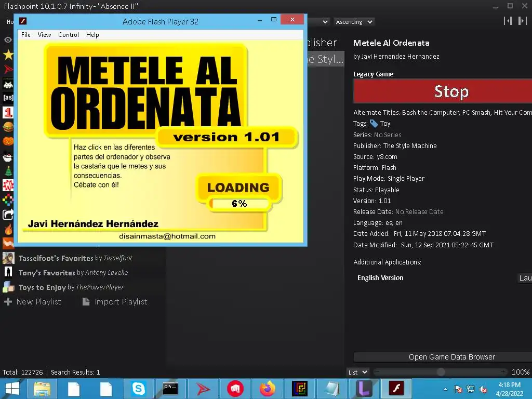
Task: Click the Date Added value text
Action: [440, 234]
